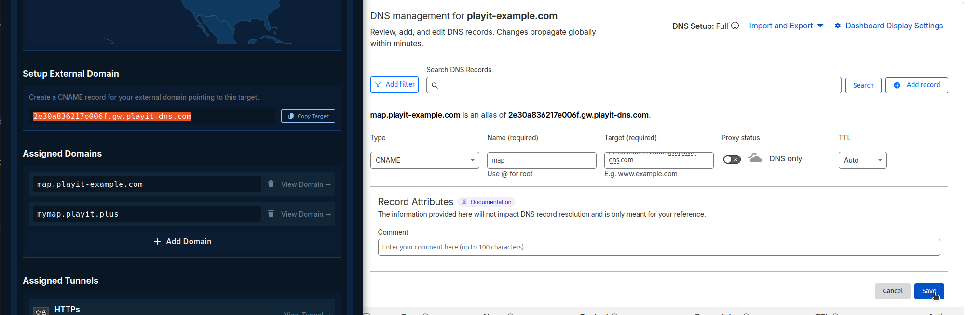The height and width of the screenshot is (315, 980).
Task: Toggle the Proxy status switch
Action: coord(732,159)
